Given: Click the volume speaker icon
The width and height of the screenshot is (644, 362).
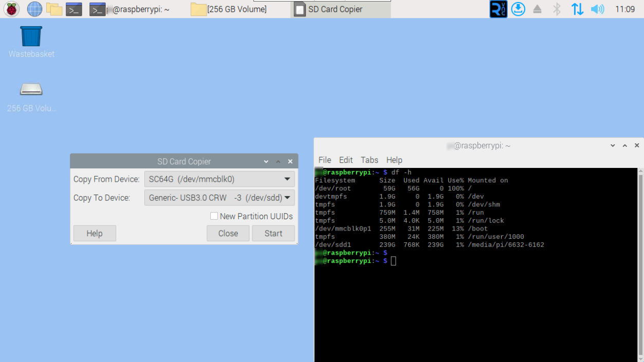Looking at the screenshot, I should [597, 9].
